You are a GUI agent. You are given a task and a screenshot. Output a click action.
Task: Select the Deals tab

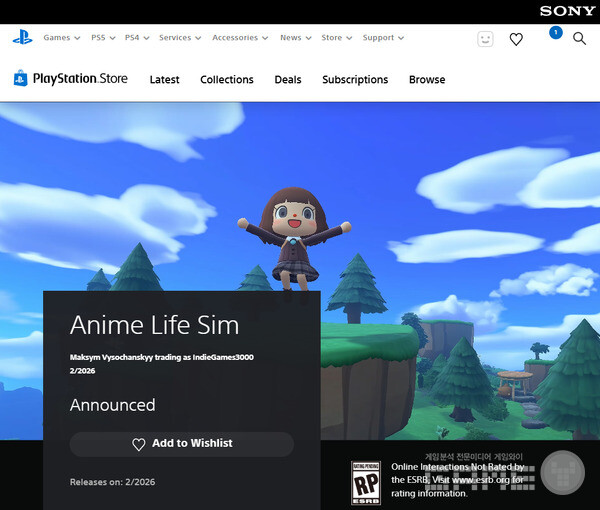point(288,80)
